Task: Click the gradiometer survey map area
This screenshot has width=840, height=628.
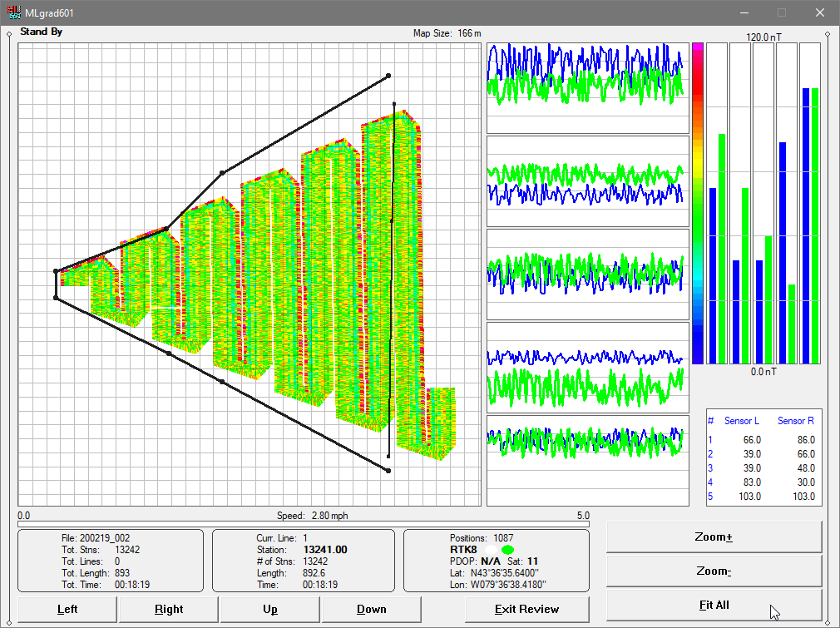Action: click(x=250, y=274)
